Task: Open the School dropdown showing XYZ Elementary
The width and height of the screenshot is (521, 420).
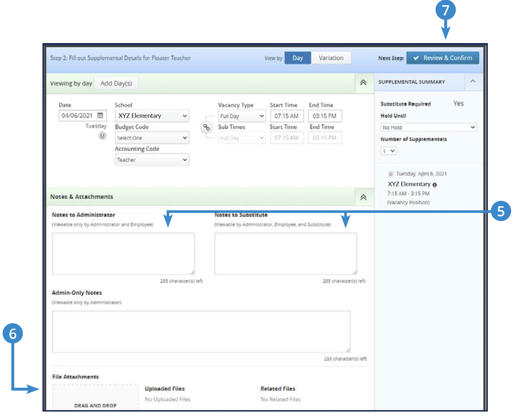Action: pos(152,116)
